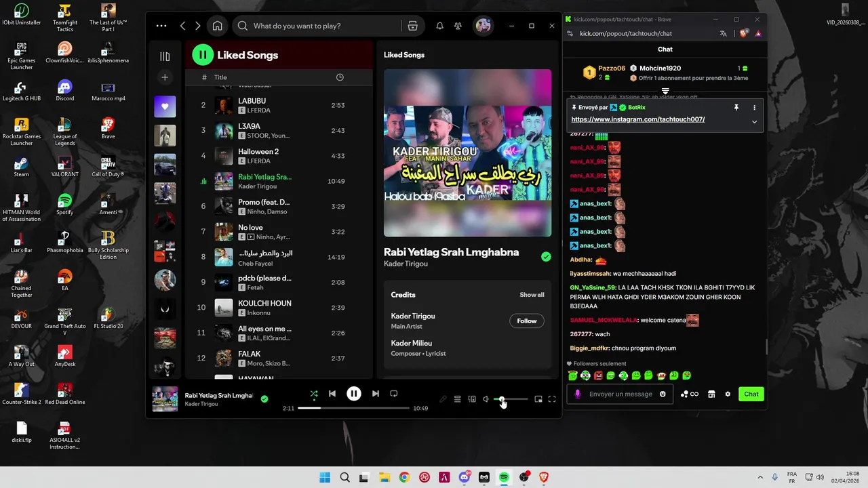The width and height of the screenshot is (868, 488).
Task: Click the Title column header
Action: click(x=220, y=77)
